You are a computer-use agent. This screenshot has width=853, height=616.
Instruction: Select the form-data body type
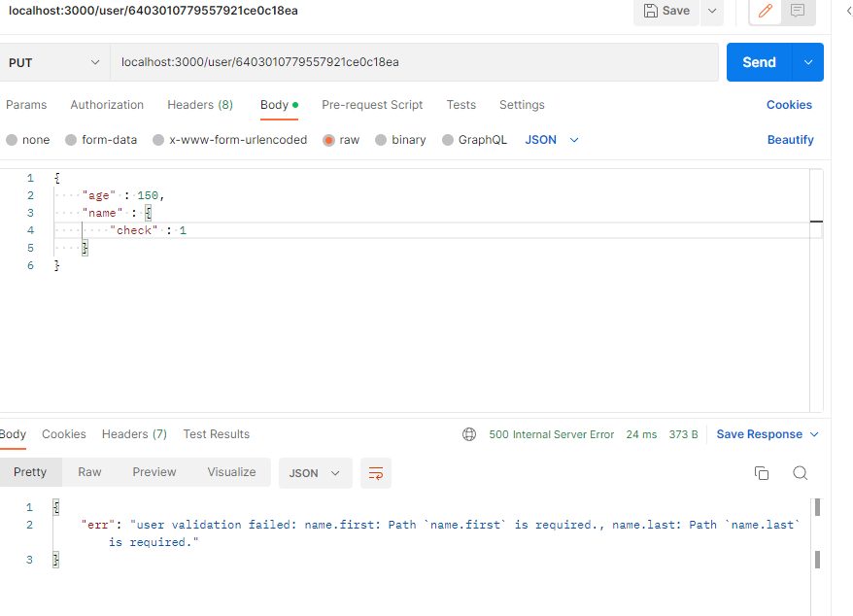(x=101, y=140)
